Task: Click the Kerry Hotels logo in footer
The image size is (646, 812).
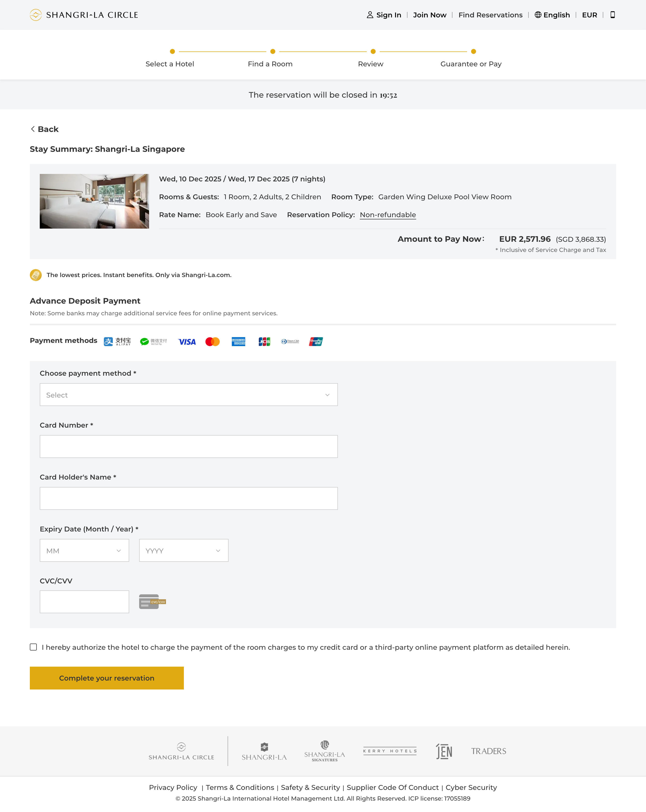Action: click(x=390, y=751)
